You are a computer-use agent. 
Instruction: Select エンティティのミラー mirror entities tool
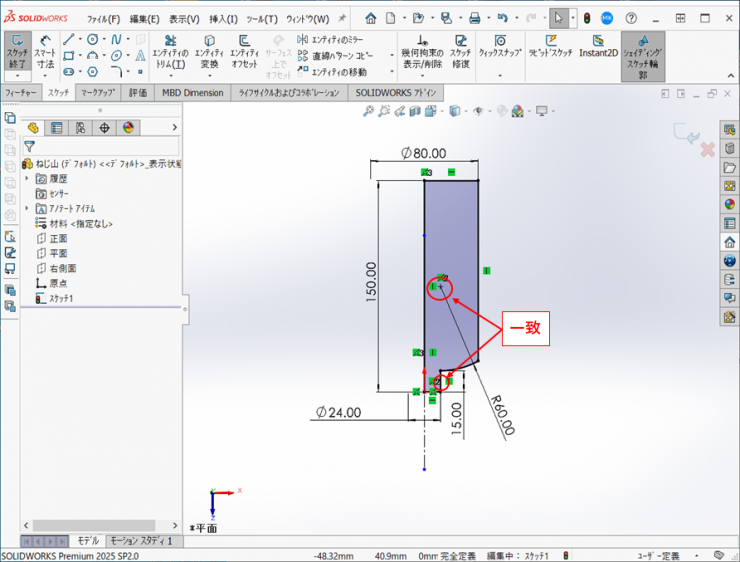click(332, 39)
